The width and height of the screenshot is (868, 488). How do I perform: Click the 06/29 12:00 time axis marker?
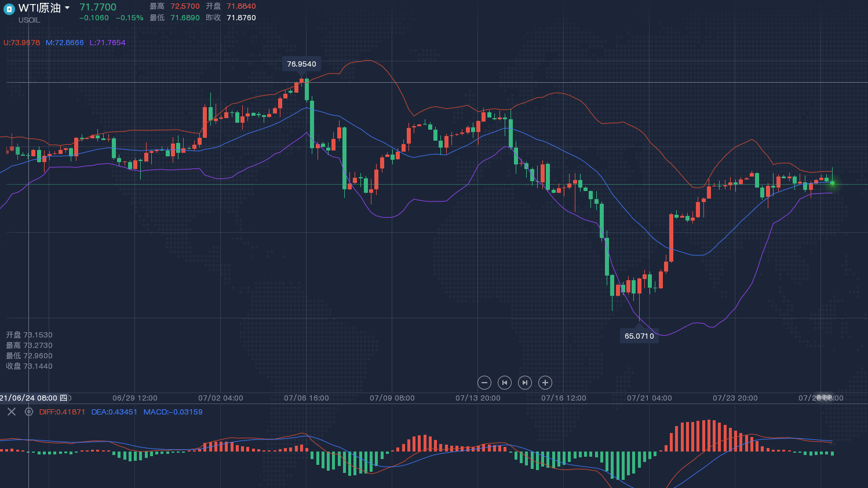(x=134, y=398)
